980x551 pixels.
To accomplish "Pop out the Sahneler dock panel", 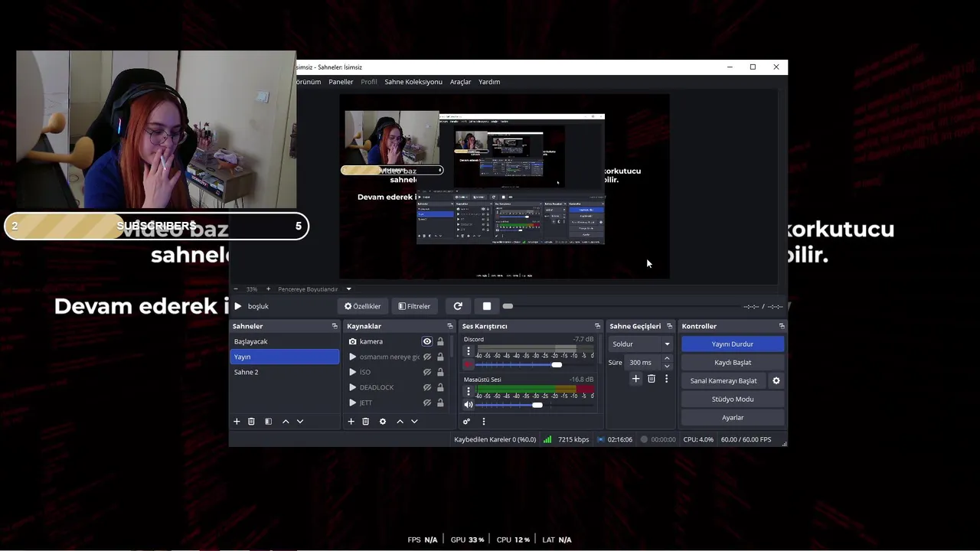I will 335,326.
